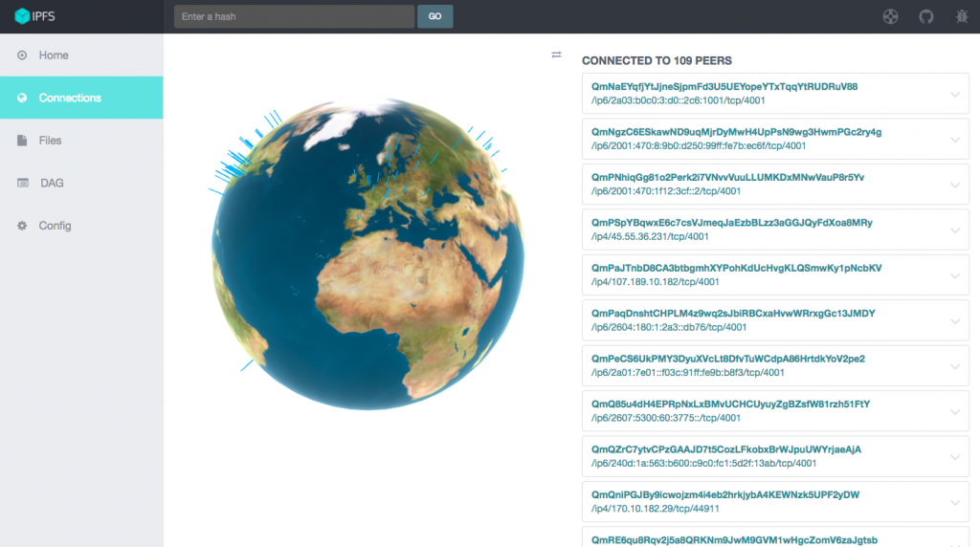Open peer link QmNgzC6ESkawND9uqMjrDyMwH4UpPsN9wg3HwmPGc2ry4g
This screenshot has width=980, height=547.
tap(736, 132)
